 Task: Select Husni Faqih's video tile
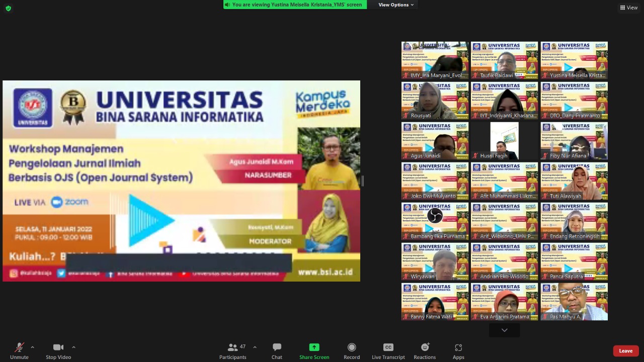[x=504, y=141]
